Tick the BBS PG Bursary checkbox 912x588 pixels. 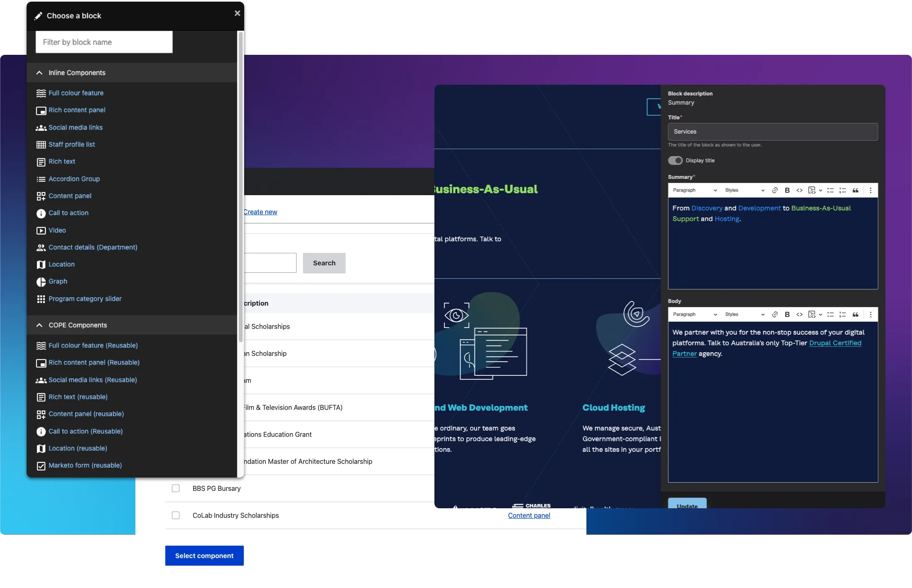point(176,489)
